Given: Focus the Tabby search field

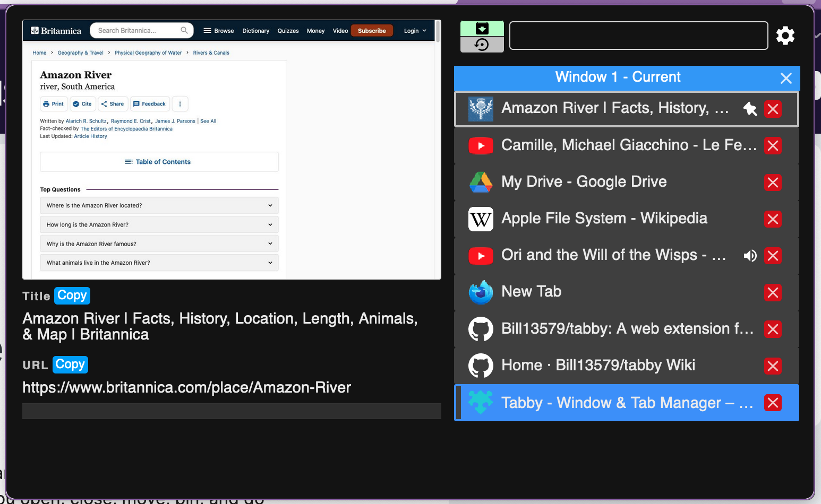Looking at the screenshot, I should click(639, 36).
